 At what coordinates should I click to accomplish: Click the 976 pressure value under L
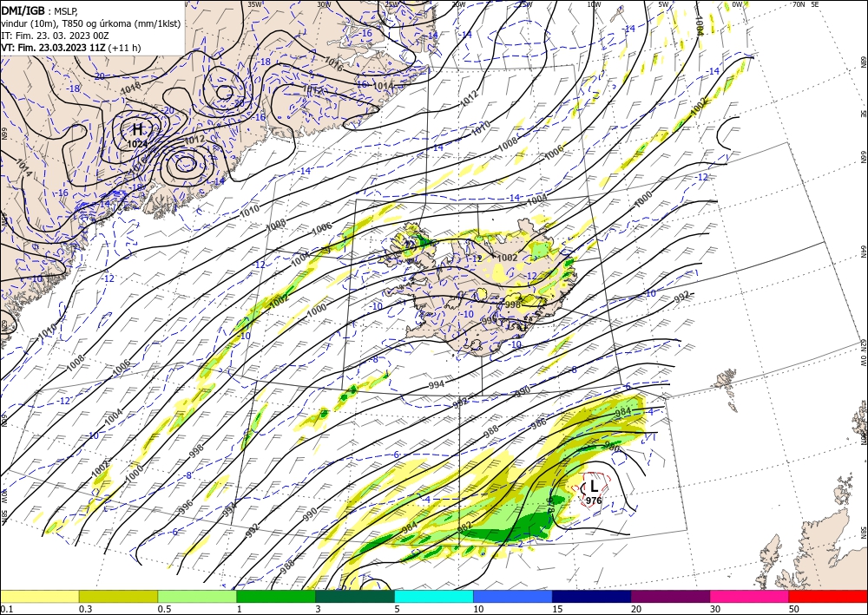click(x=594, y=501)
